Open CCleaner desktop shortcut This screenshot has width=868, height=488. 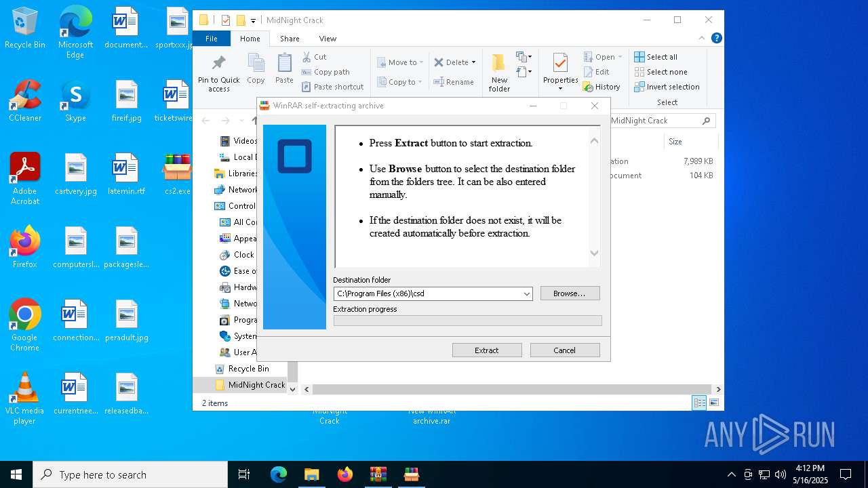[x=25, y=101]
